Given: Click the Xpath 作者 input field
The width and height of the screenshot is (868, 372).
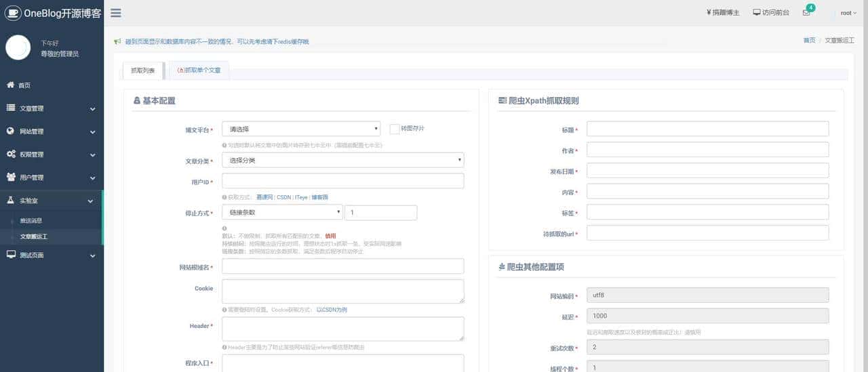Looking at the screenshot, I should click(707, 150).
